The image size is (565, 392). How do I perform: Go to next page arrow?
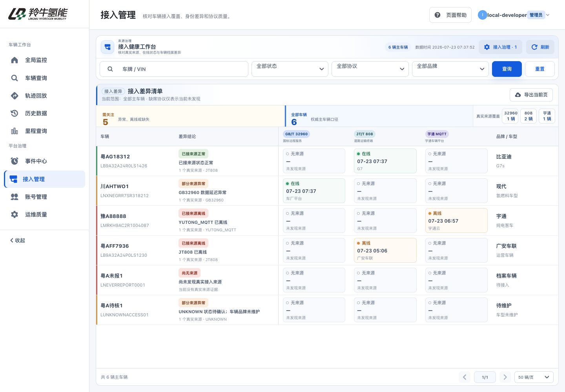click(x=505, y=377)
